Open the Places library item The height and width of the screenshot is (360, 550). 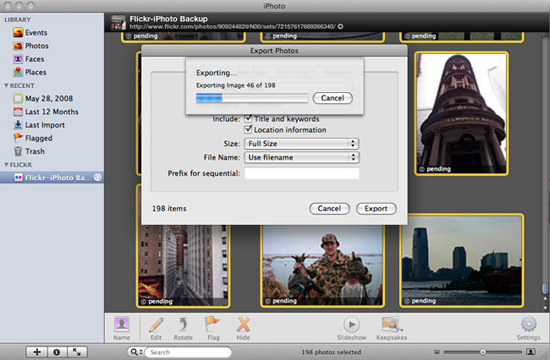(30, 72)
